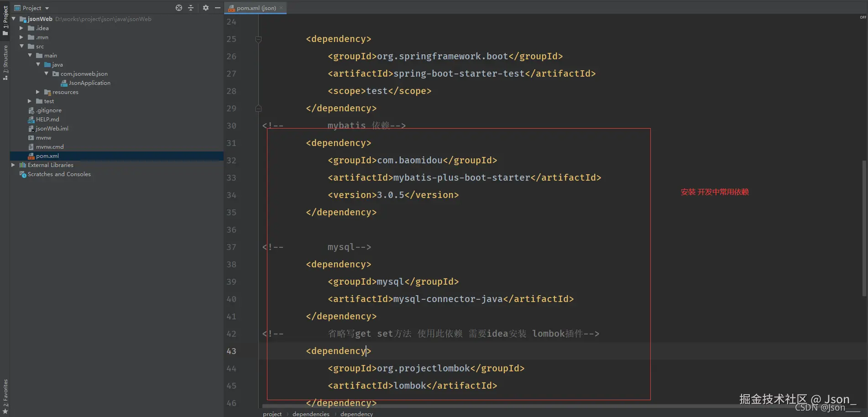Collapse all nodes in Project panel
This screenshot has width=868, height=417.
click(191, 8)
